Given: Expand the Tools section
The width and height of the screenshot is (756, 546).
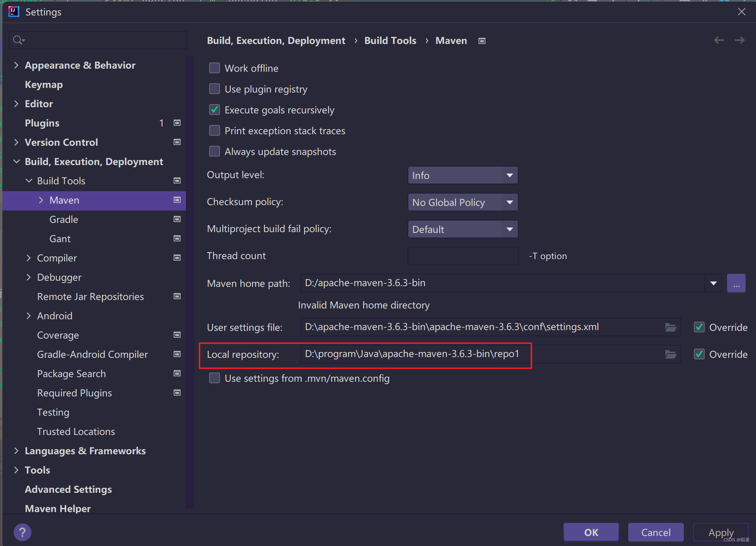Looking at the screenshot, I should coord(16,470).
